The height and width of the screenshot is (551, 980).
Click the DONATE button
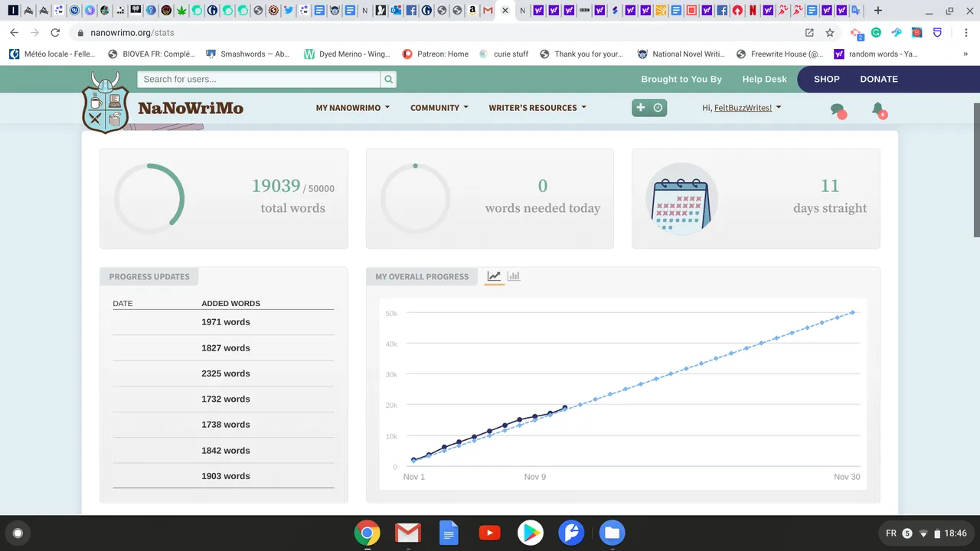(879, 79)
